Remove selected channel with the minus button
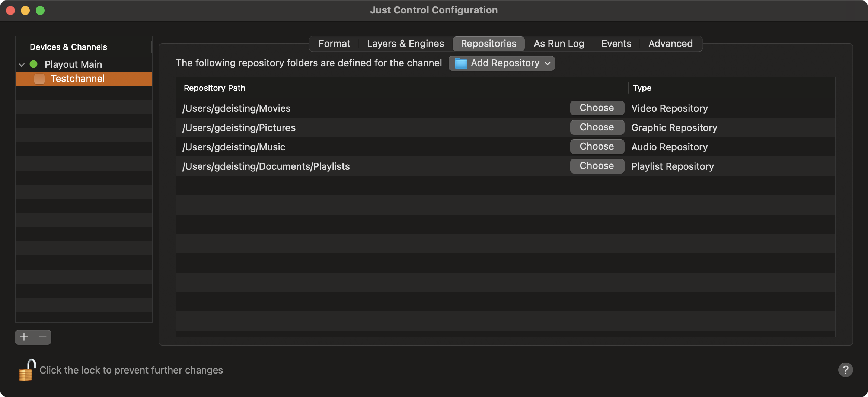Image resolution: width=868 pixels, height=397 pixels. pyautogui.click(x=42, y=337)
